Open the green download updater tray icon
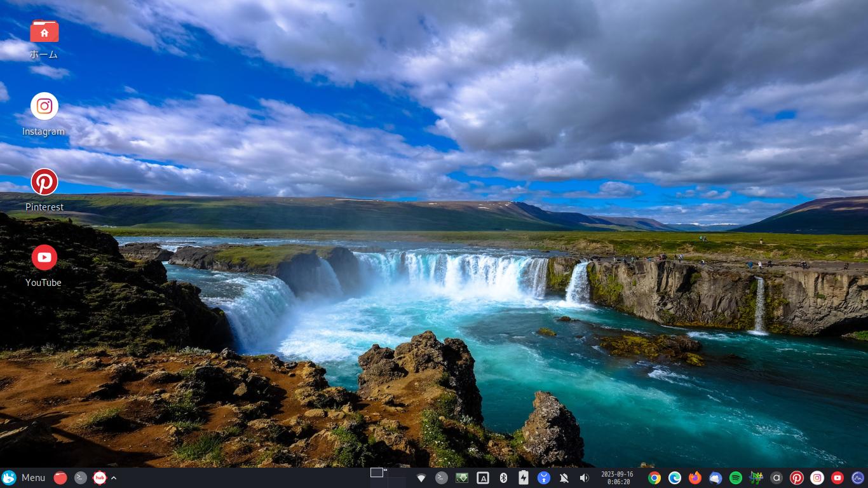This screenshot has width=868, height=488. point(462,478)
